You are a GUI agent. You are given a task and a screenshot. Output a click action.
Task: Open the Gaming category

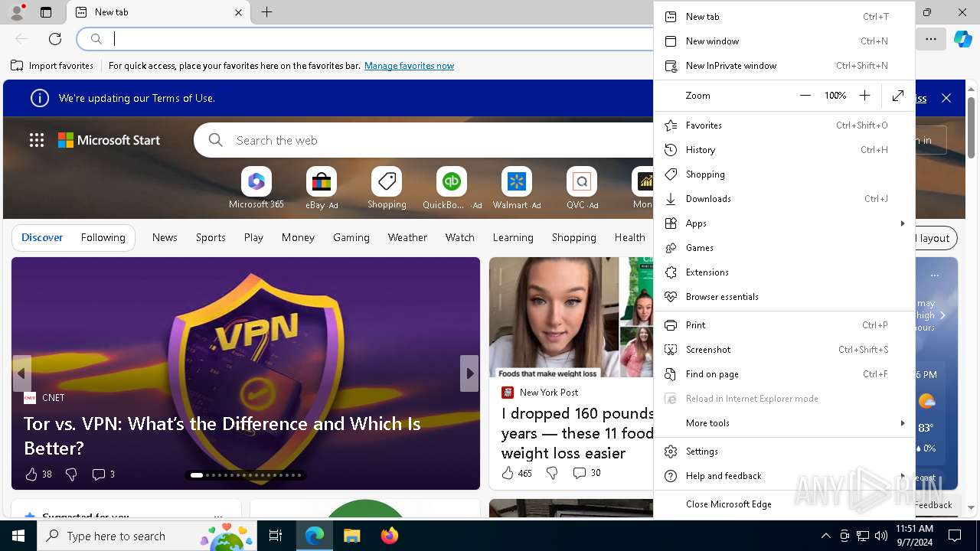point(351,238)
